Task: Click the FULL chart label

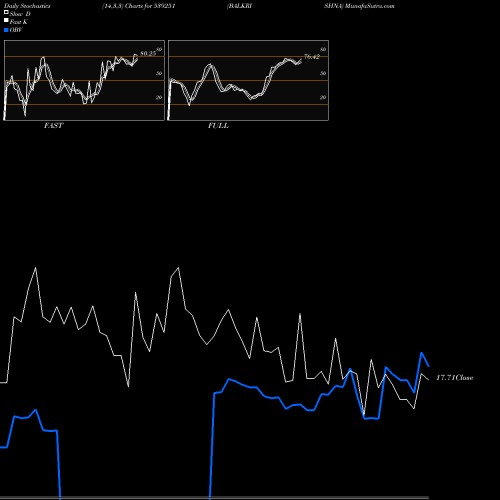Action: pos(218,125)
